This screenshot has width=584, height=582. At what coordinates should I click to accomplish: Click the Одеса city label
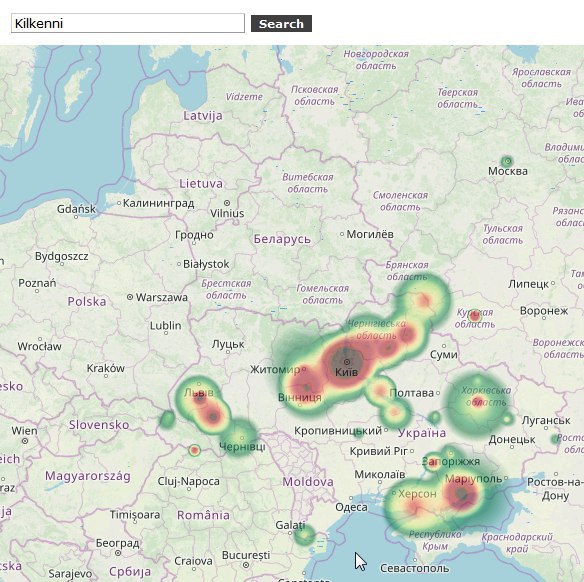(351, 508)
